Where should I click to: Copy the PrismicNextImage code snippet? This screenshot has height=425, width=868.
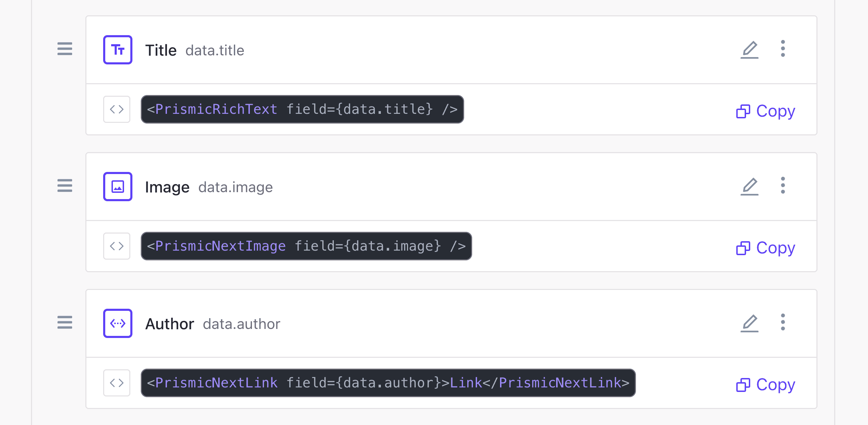tap(765, 247)
